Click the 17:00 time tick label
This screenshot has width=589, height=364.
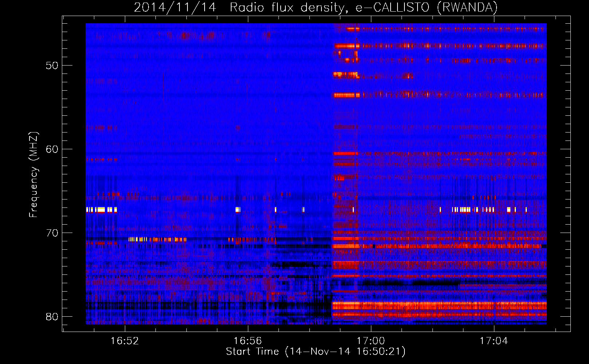(371, 341)
